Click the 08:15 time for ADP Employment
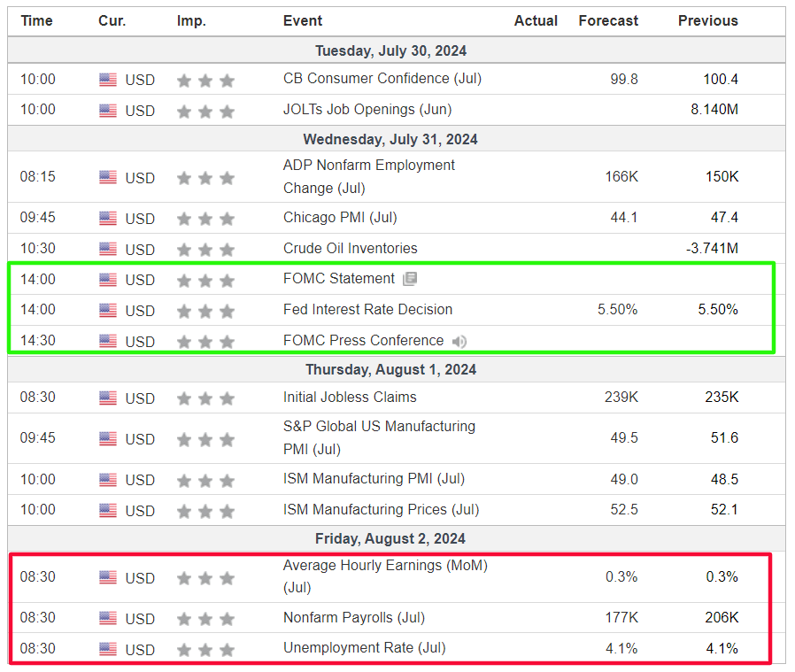This screenshot has width=795, height=672. pyautogui.click(x=38, y=177)
